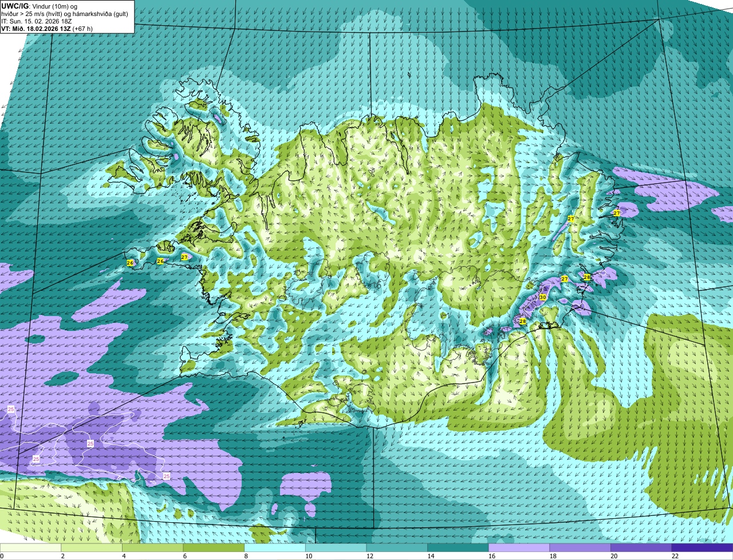The width and height of the screenshot is (733, 560).
Task: Click the scale label '2'
Action: 62,556
